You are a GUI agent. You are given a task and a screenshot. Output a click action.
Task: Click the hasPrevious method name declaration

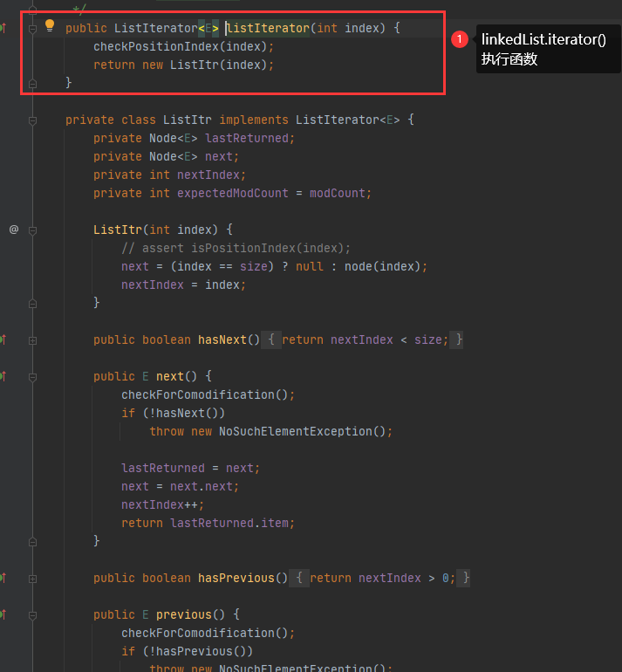(x=236, y=578)
